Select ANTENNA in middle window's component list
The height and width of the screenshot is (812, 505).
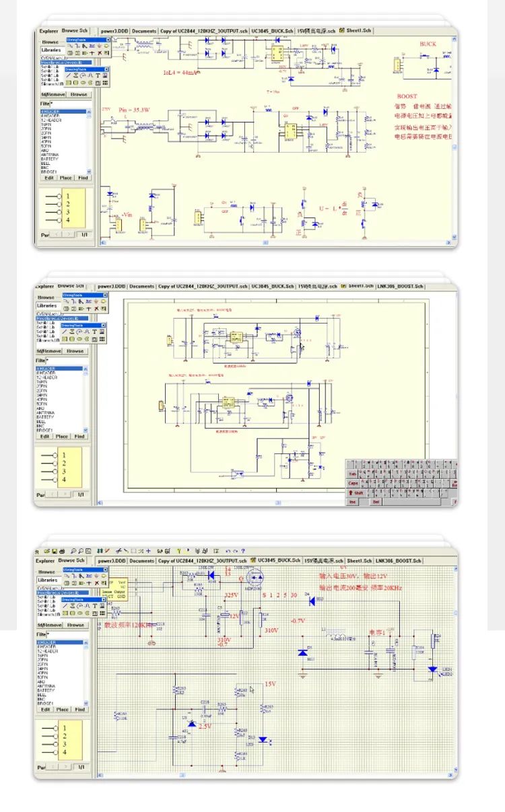click(46, 413)
